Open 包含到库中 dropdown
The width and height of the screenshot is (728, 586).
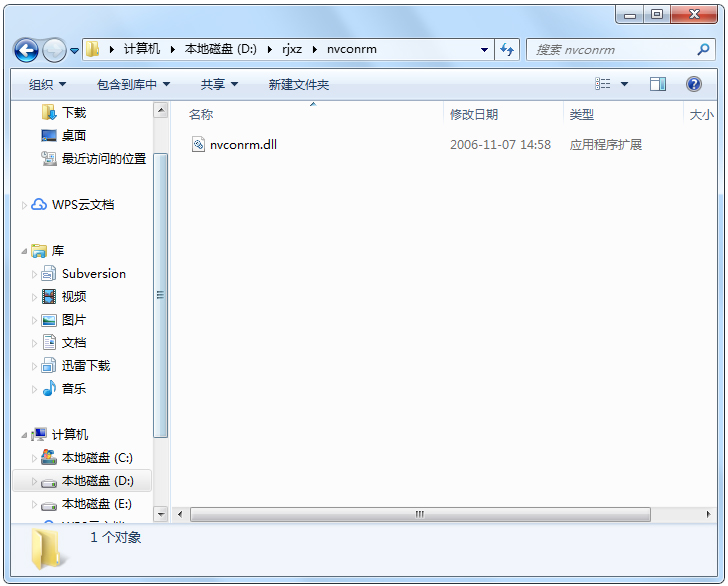pos(133,85)
